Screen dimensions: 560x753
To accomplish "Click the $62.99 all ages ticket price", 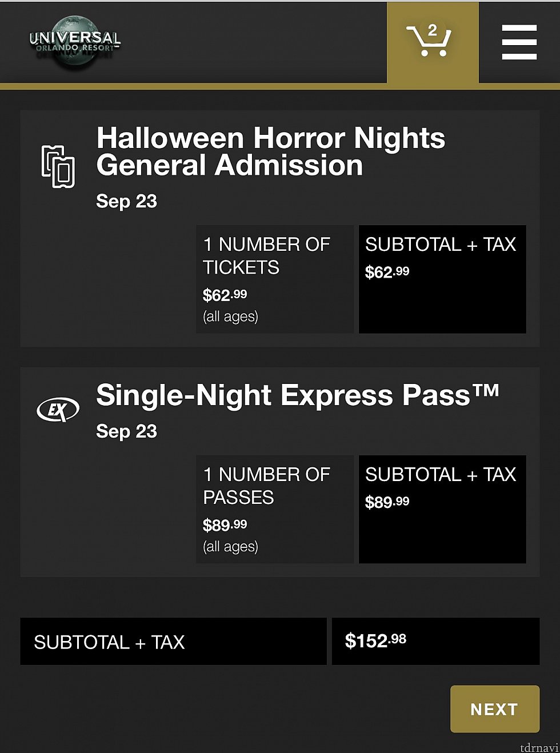I will coord(225,295).
